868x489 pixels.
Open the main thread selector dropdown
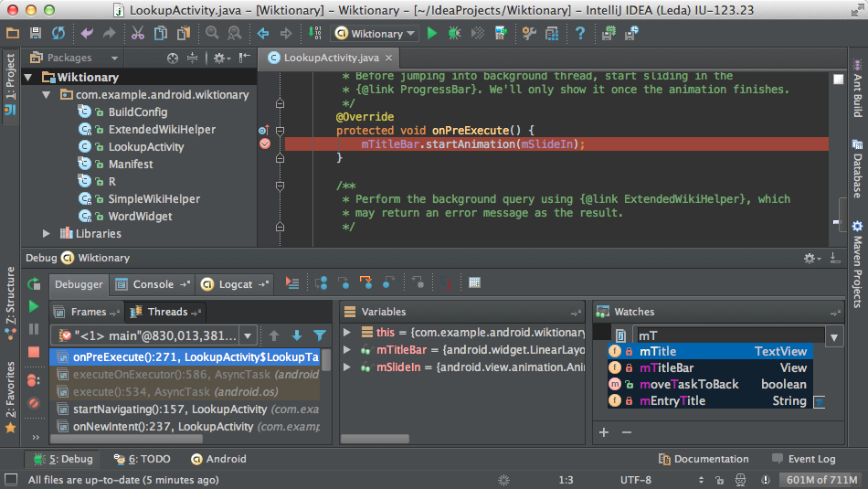pyautogui.click(x=248, y=335)
